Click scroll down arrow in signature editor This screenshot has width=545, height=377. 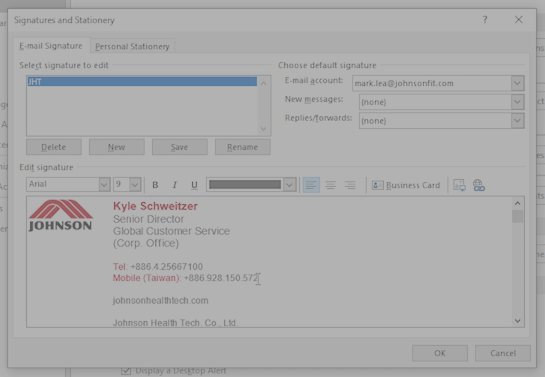coord(518,321)
